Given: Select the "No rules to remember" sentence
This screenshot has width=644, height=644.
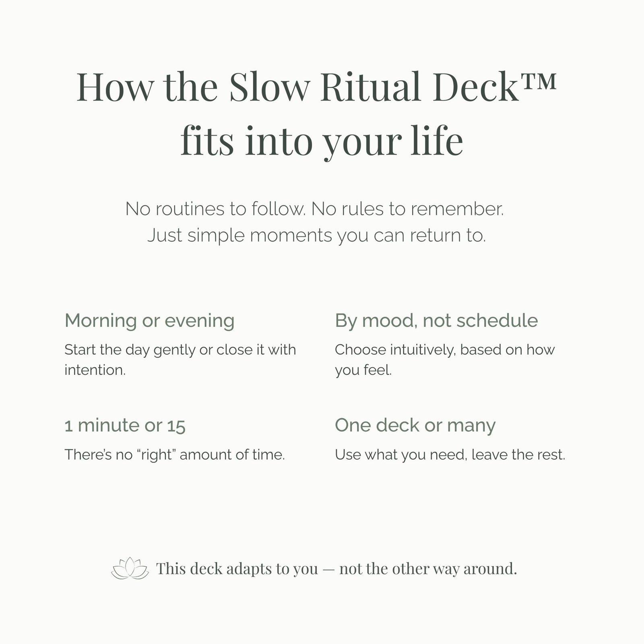Looking at the screenshot, I should [x=407, y=209].
